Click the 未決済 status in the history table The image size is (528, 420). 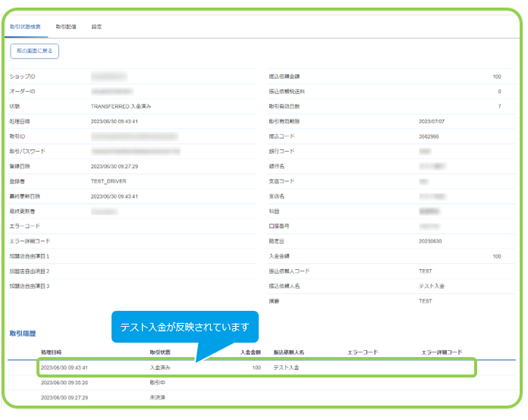(x=157, y=398)
